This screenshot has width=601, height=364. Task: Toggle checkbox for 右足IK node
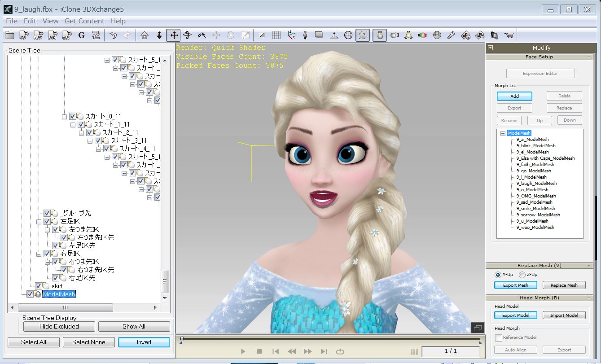[47, 254]
